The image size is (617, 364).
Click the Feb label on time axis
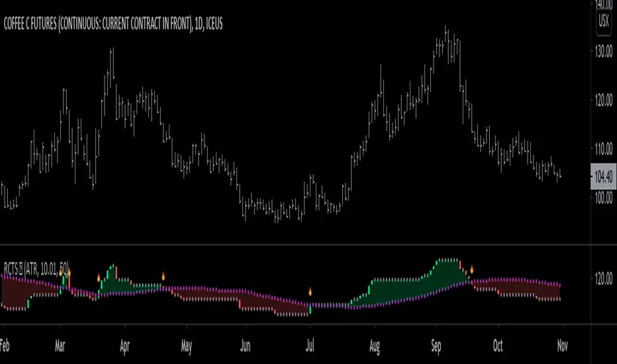click(x=6, y=346)
